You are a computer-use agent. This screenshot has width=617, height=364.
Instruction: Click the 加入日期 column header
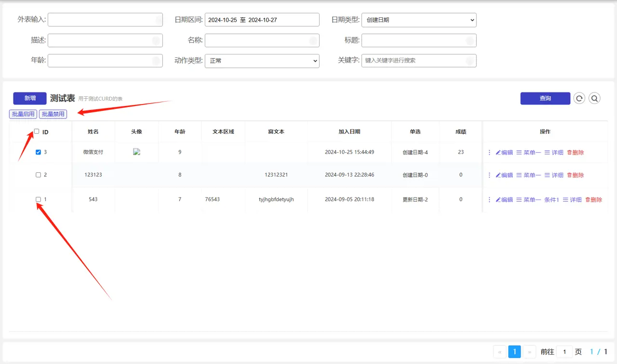click(349, 131)
